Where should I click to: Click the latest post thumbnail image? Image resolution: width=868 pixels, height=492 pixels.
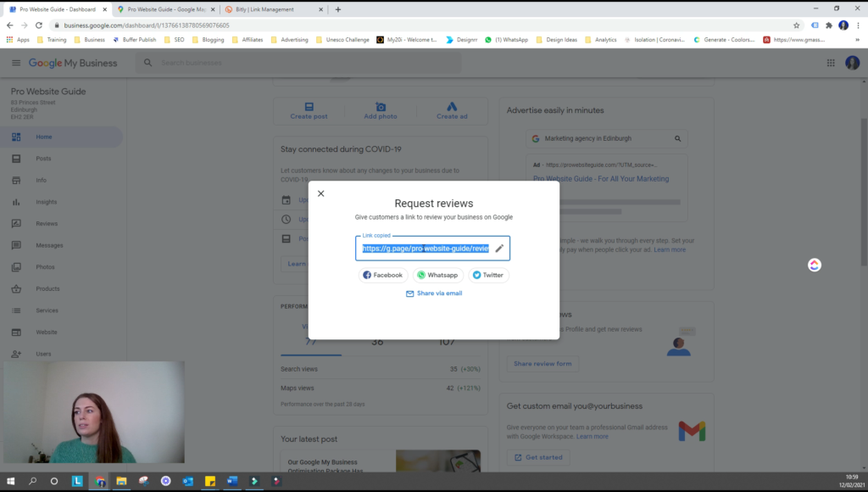[x=438, y=461]
